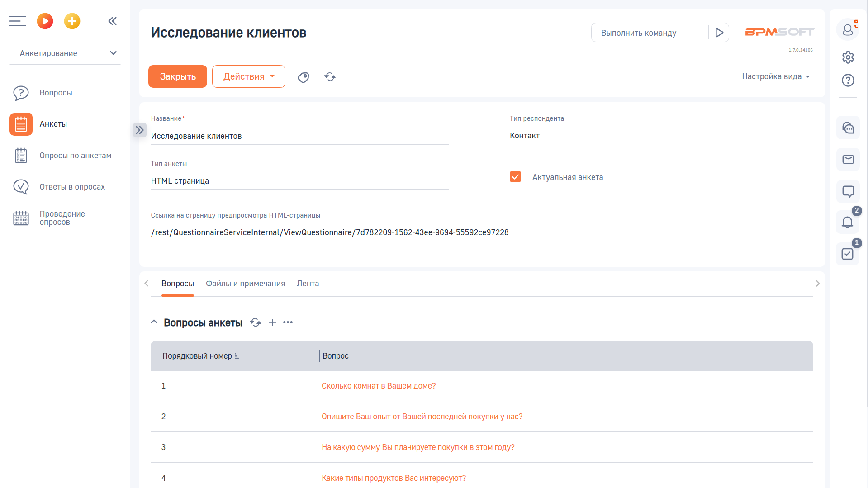Open Опросы по анкетам in sidebar

pyautogui.click(x=75, y=156)
